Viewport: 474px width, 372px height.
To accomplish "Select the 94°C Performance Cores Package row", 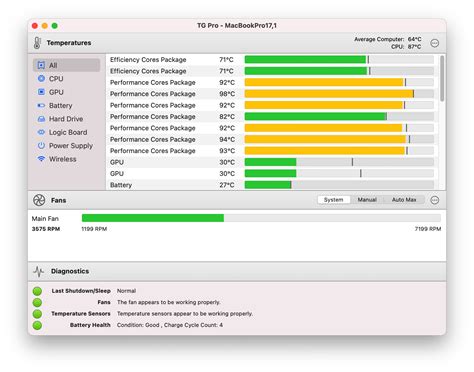I will (272, 139).
